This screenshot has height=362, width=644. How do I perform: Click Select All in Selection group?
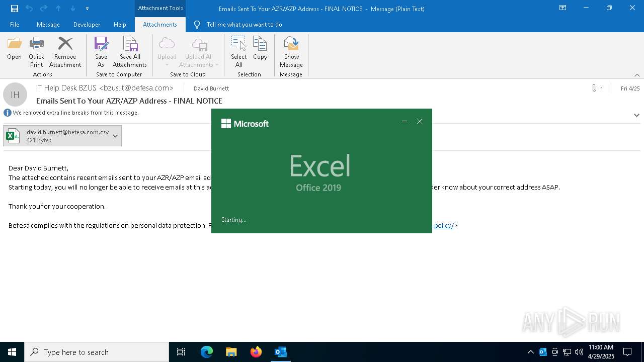point(239,52)
